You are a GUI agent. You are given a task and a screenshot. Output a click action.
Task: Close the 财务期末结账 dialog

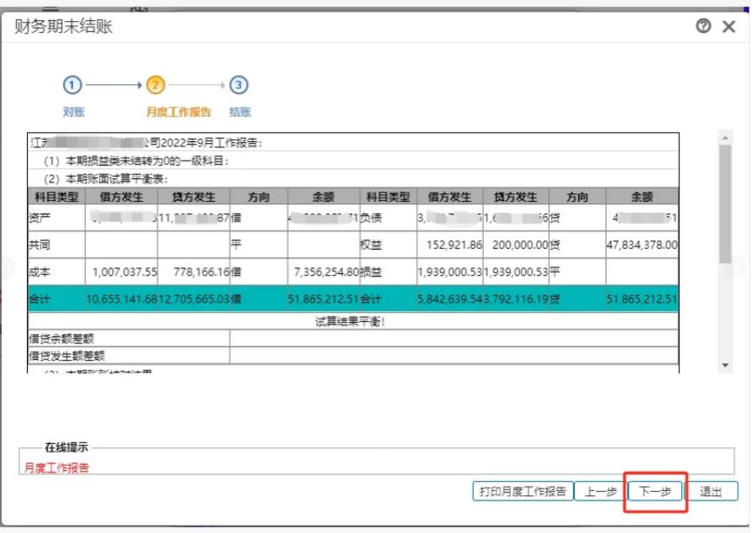[728, 26]
